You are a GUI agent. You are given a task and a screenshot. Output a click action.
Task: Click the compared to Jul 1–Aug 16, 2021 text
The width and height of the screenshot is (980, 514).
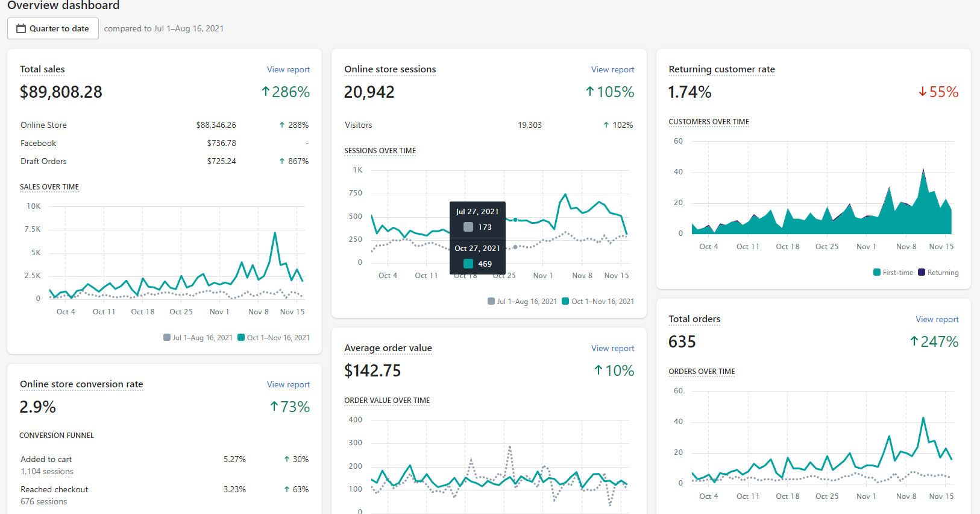[164, 28]
